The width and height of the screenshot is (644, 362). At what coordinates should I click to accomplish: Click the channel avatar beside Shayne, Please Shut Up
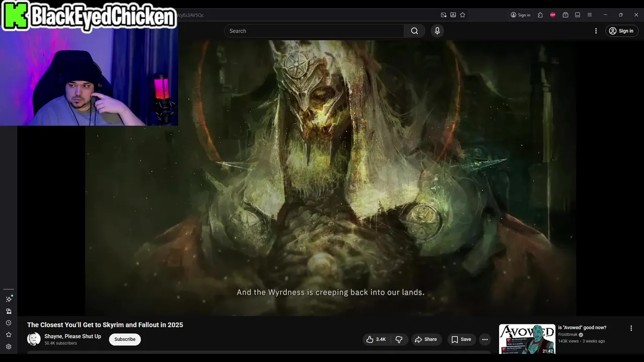34,339
